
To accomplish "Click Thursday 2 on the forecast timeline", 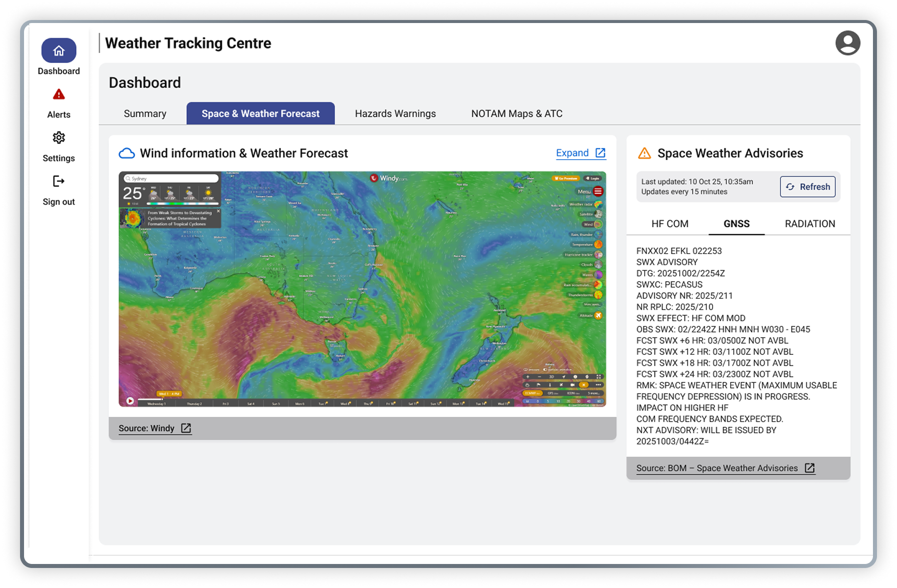I will point(194,403).
